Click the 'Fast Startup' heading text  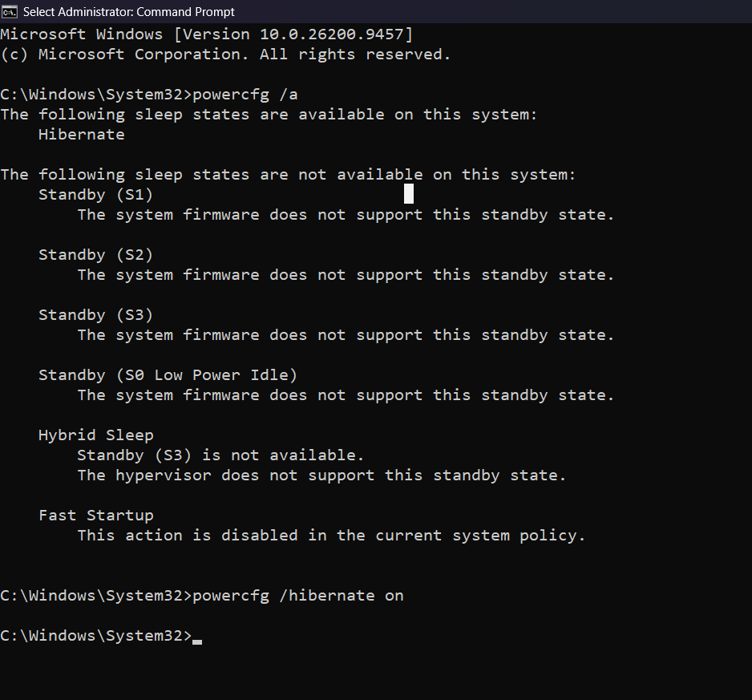point(96,516)
